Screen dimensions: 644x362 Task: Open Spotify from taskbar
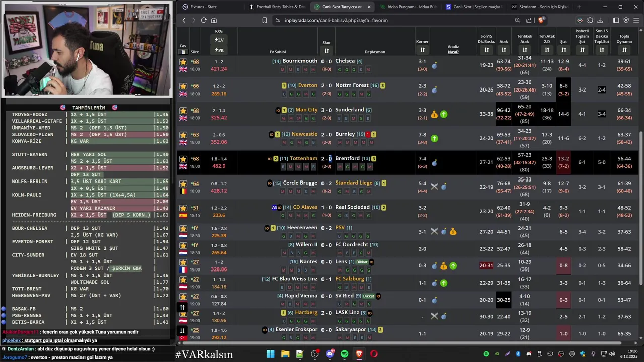pyautogui.click(x=345, y=354)
